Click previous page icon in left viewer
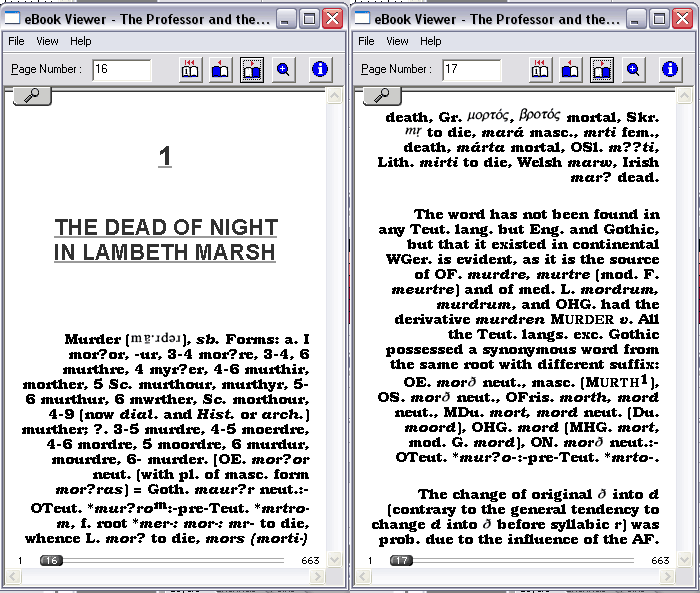 click(x=221, y=69)
